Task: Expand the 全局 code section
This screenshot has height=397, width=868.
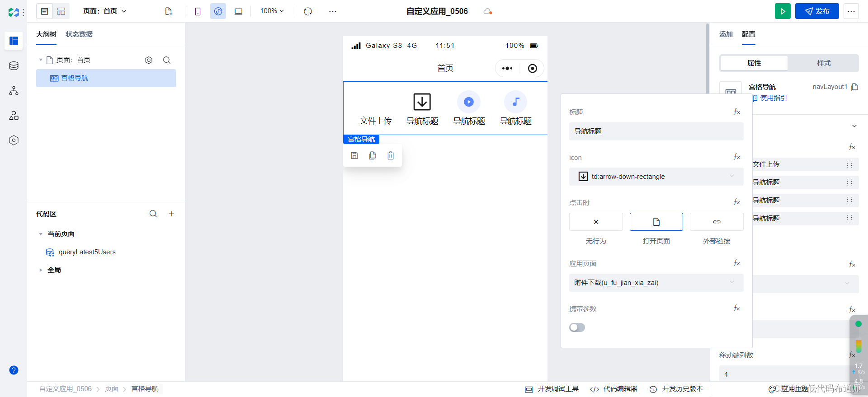Action: (x=41, y=270)
